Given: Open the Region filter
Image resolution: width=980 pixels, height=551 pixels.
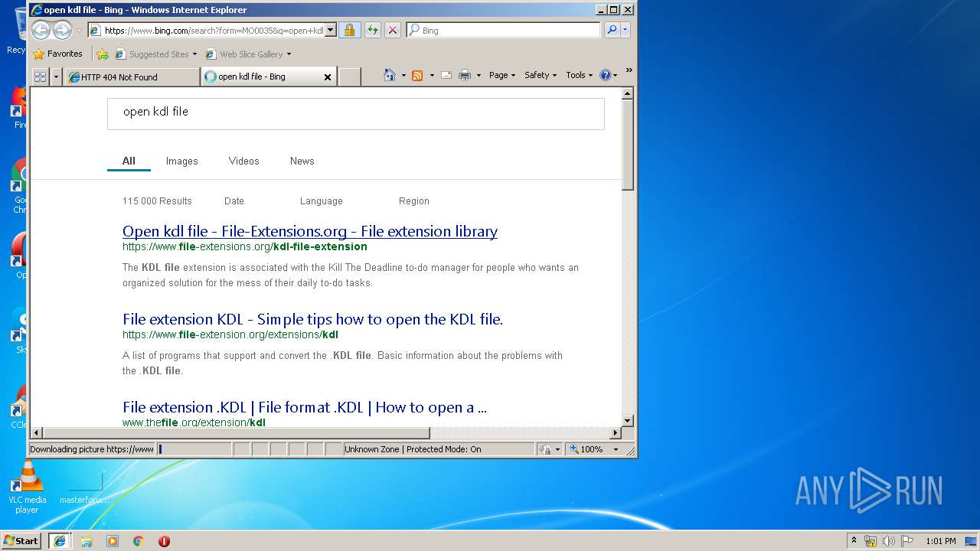Looking at the screenshot, I should [x=414, y=201].
